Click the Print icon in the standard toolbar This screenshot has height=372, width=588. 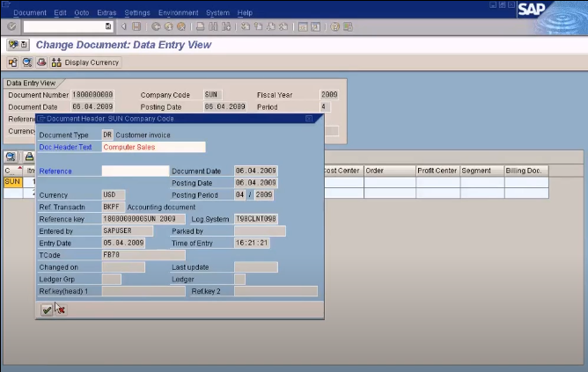point(201,26)
